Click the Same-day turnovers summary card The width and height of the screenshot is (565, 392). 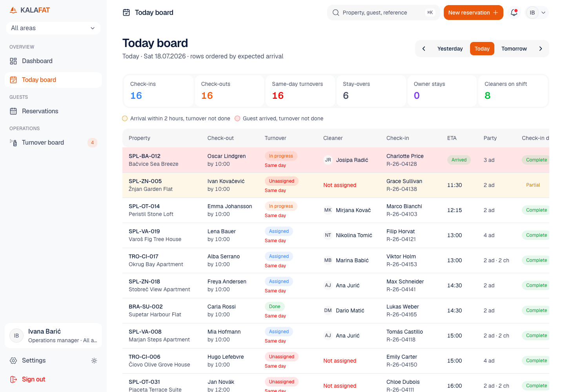click(300, 91)
